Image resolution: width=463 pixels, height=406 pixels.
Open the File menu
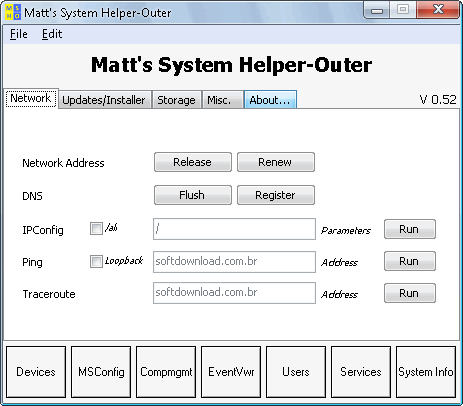19,34
